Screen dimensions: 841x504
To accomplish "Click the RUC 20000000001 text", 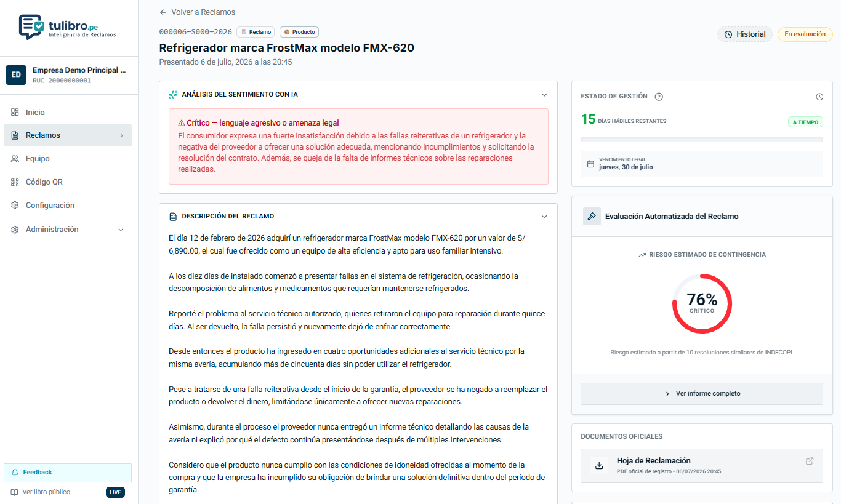I will click(x=62, y=81).
